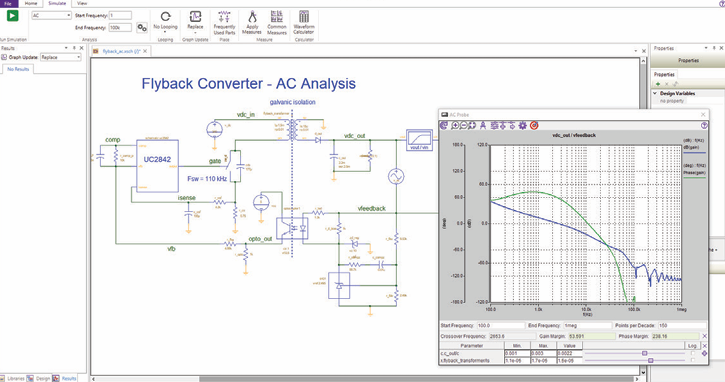Click the schematic vertical scrollbar down arrow

643,372
